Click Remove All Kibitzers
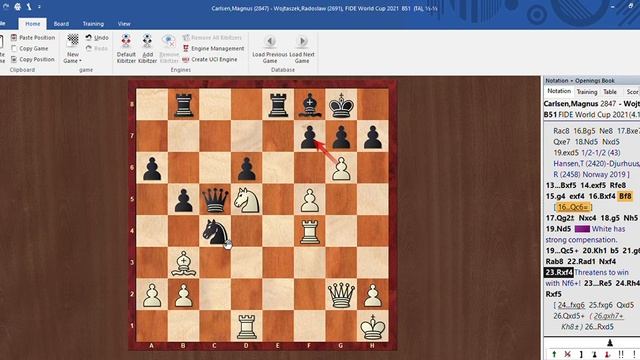The height and width of the screenshot is (360, 640). click(212, 38)
